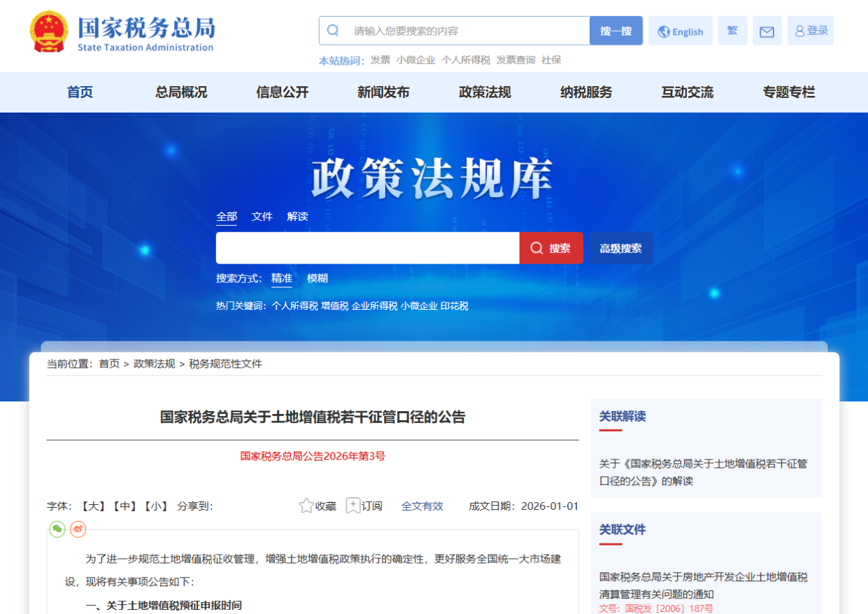
Task: Select 精准 exact search mode
Action: point(282,278)
